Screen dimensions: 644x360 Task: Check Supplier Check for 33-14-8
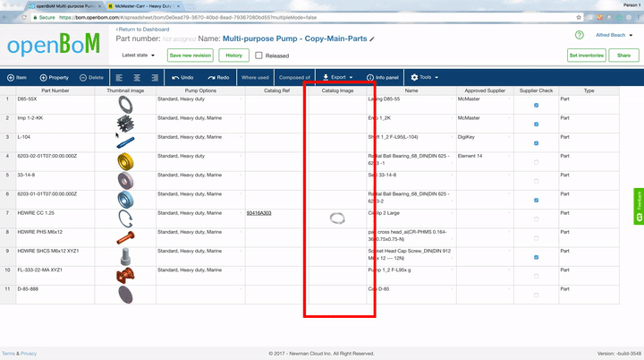[536, 181]
